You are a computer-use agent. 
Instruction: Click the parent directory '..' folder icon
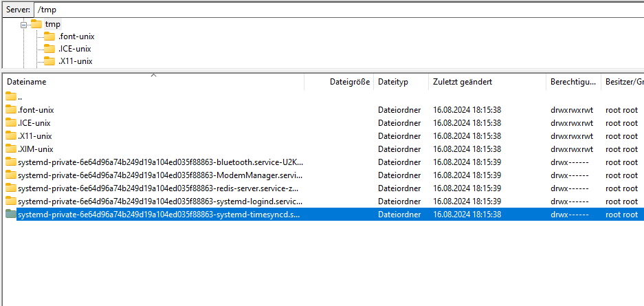pos(10,97)
